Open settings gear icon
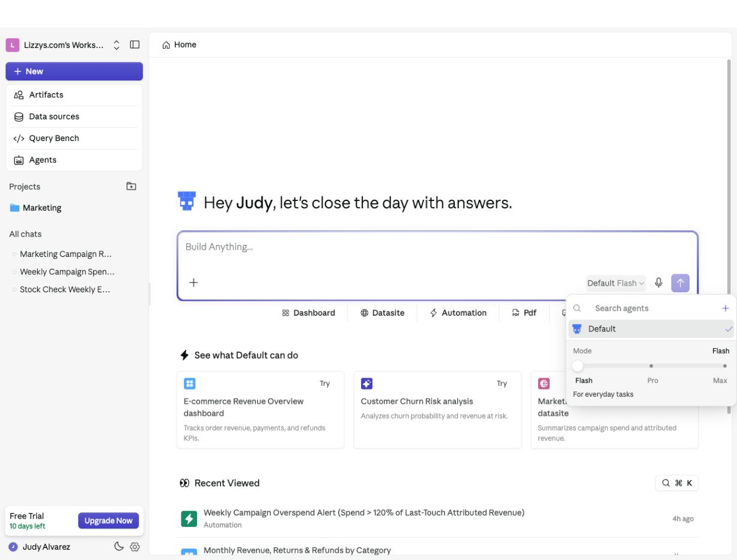This screenshot has width=737, height=560. click(135, 547)
